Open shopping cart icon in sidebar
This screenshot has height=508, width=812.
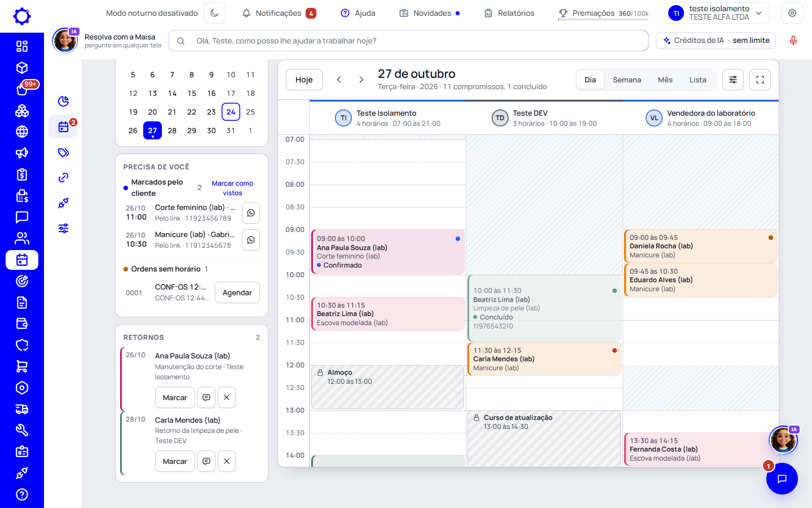[x=22, y=366]
